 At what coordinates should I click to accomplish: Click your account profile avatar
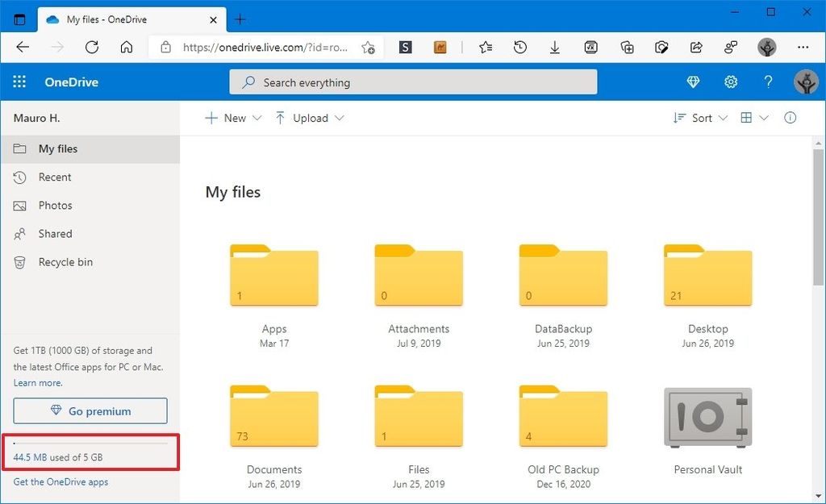[x=805, y=81]
